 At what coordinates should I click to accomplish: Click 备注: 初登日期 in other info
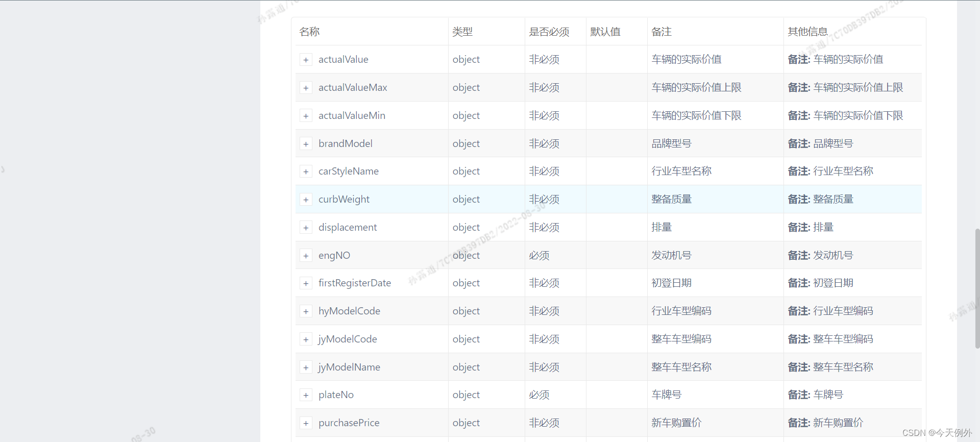(820, 283)
